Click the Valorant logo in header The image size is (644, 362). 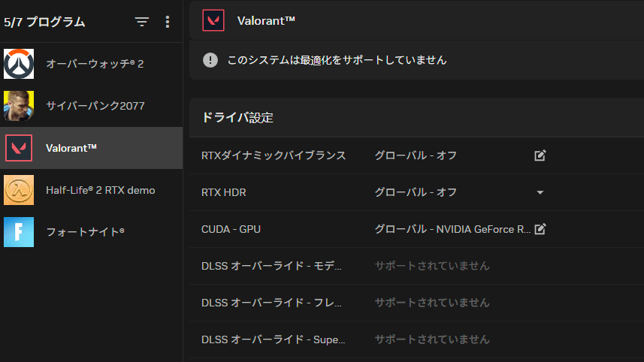(214, 20)
